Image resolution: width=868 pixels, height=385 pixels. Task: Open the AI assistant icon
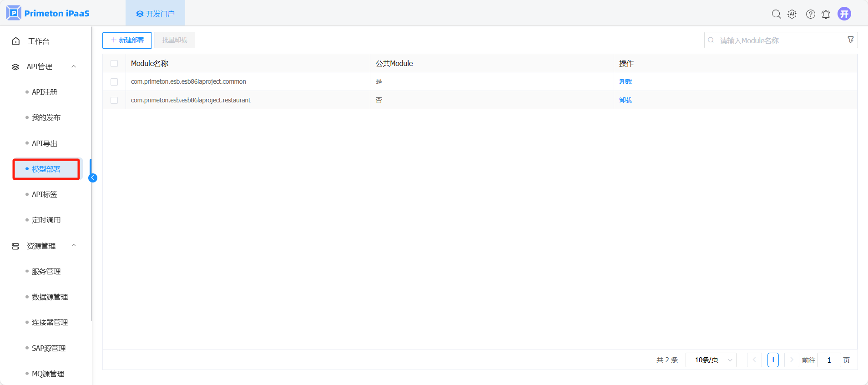pos(792,14)
